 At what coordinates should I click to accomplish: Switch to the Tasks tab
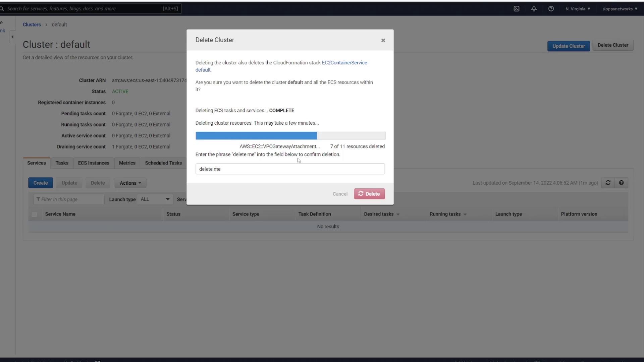tap(62, 163)
